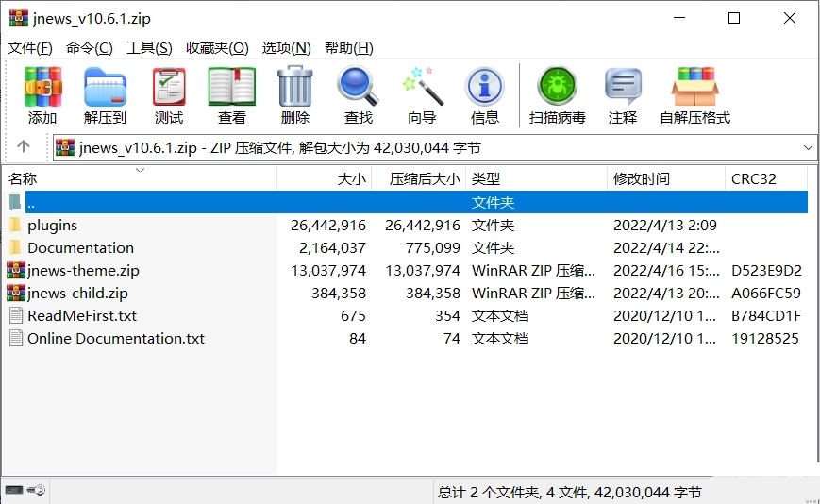Click the 扫描病毒 (Virus scan) icon
This screenshot has width=820, height=504.
(x=557, y=86)
